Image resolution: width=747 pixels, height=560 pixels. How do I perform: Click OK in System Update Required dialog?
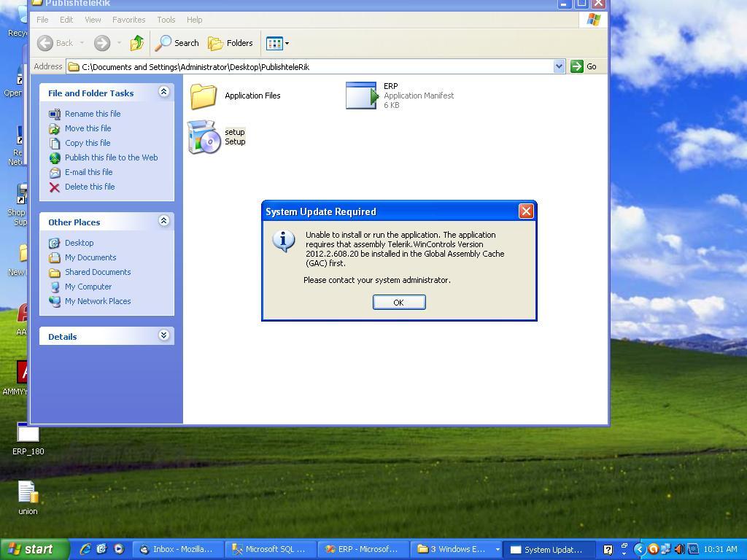point(399,303)
